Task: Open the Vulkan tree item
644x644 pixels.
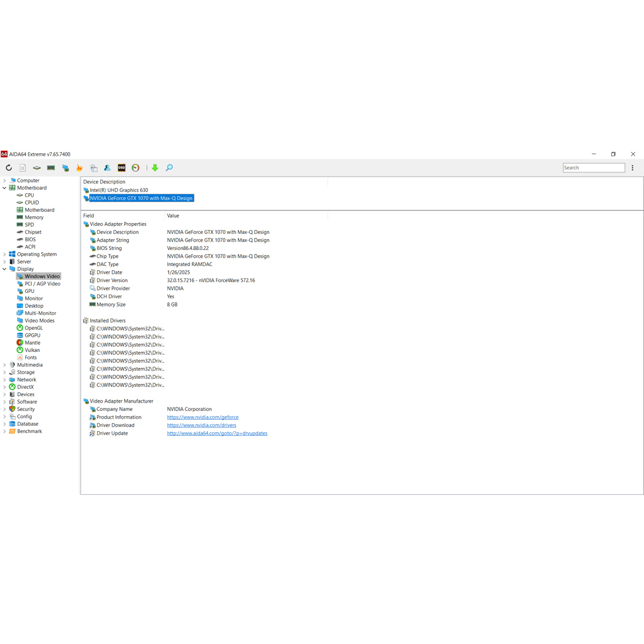Action: [x=32, y=351]
